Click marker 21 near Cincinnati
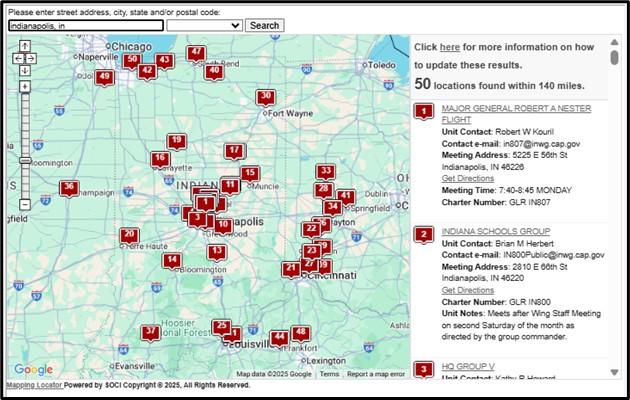Screen dimensions: 630x400 (291, 269)
